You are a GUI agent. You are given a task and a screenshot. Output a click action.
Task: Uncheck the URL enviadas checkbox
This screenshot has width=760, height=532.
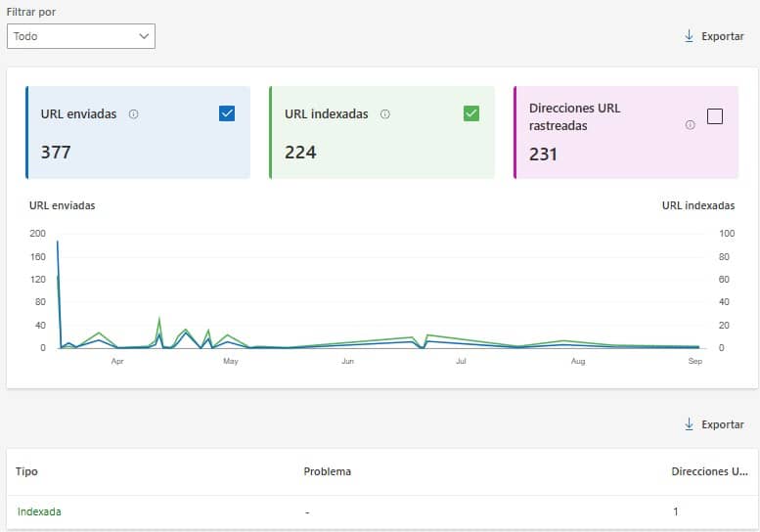pyautogui.click(x=227, y=113)
